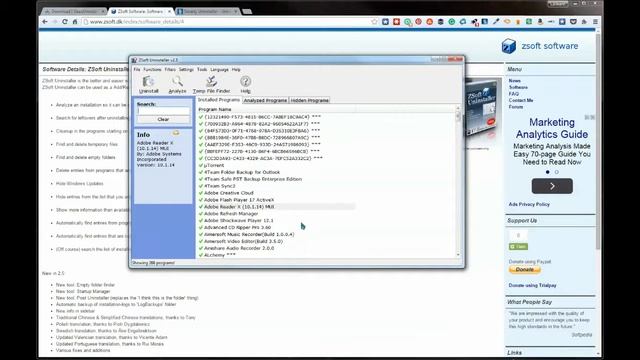This screenshot has width=640, height=360.
Task: Select Adobe Shockwave Player 12.1
Action: [x=238, y=220]
